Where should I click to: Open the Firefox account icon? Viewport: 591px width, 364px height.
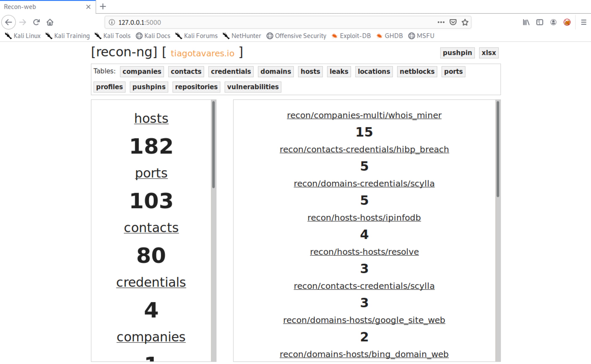pyautogui.click(x=553, y=22)
